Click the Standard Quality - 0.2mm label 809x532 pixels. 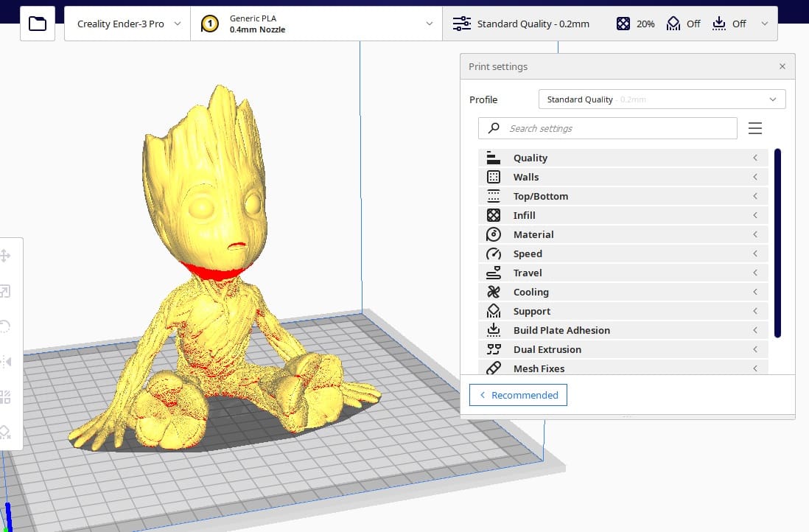point(533,24)
